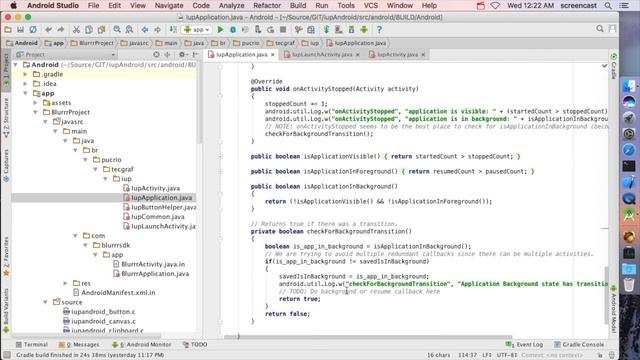Open the Navigate menu
This screenshot has width=640, height=360.
point(169,5)
